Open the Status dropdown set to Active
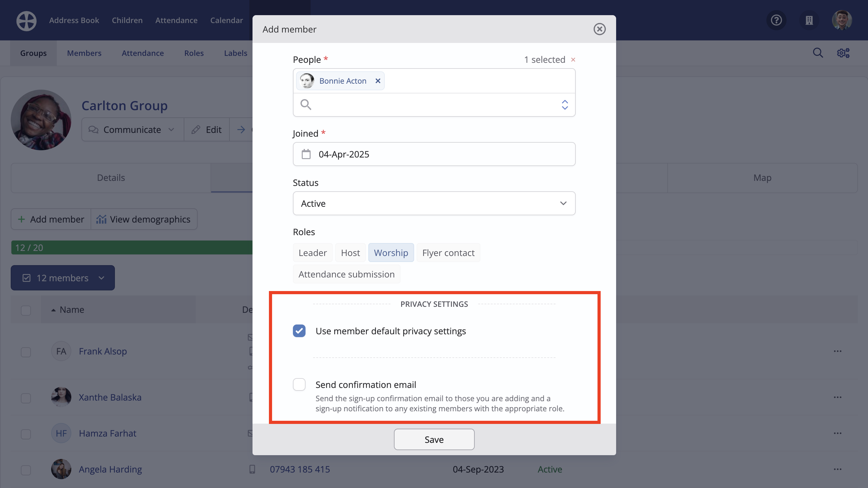868x488 pixels. pyautogui.click(x=434, y=203)
